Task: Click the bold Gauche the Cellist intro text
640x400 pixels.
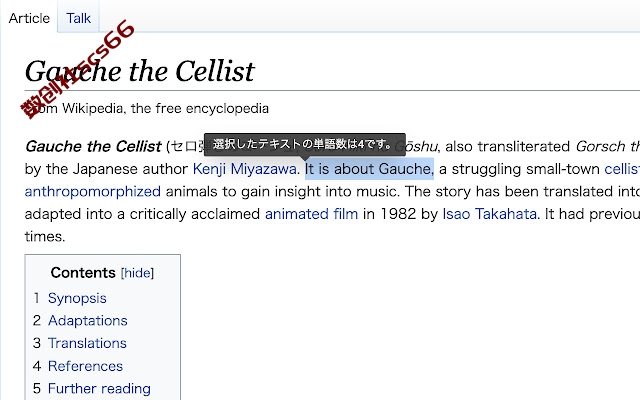Action: click(93, 146)
